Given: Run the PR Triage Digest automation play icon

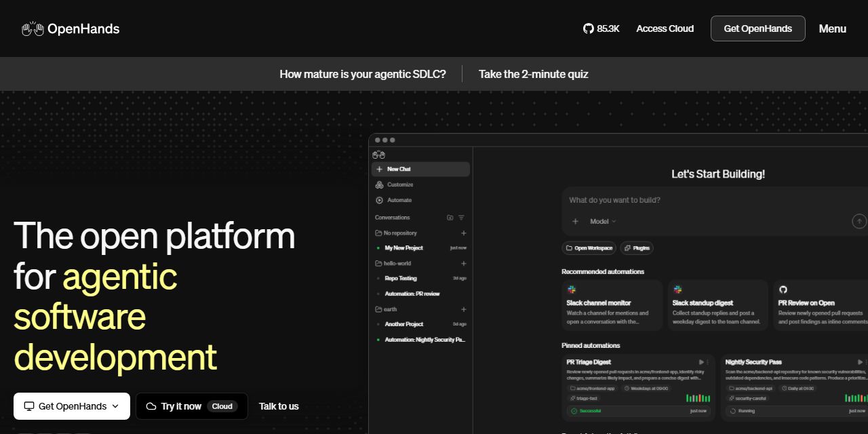Looking at the screenshot, I should point(701,362).
